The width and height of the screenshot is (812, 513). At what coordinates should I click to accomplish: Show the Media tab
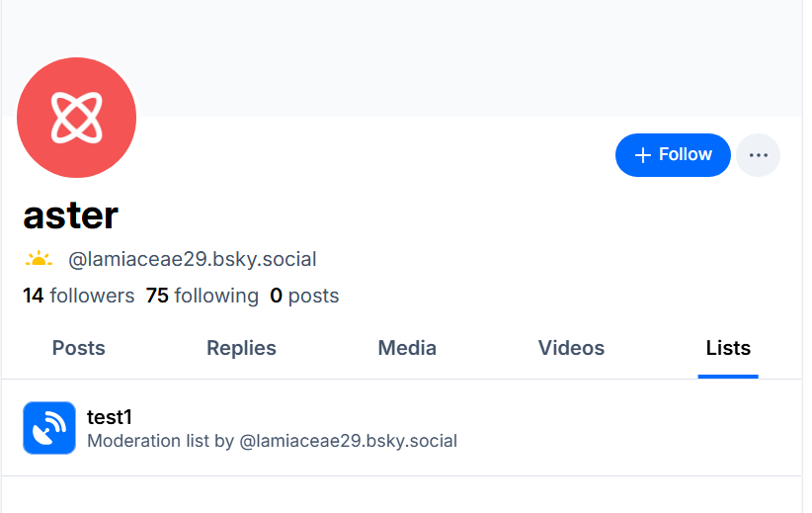tap(407, 348)
